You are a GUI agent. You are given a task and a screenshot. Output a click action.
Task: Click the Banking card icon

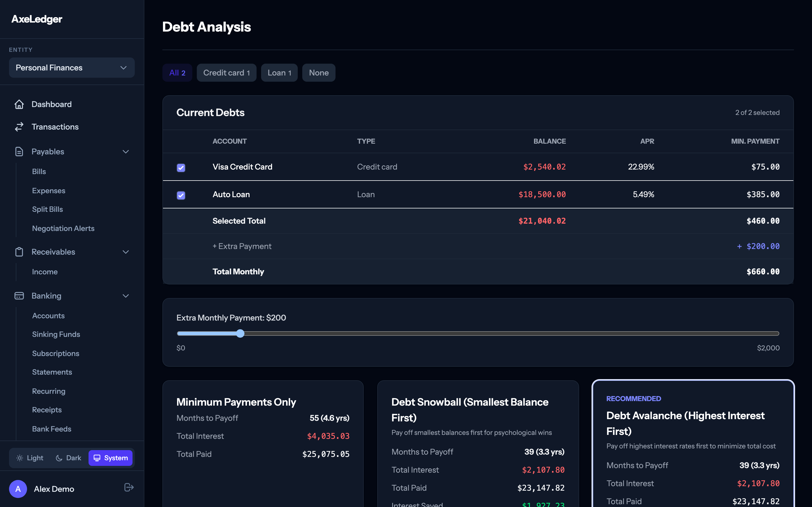[19, 296]
